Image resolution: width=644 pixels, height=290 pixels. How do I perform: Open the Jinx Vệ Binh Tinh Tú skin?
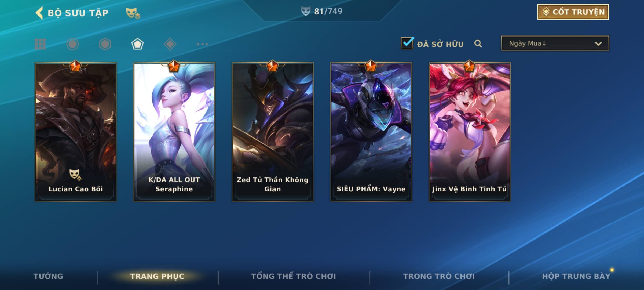470,132
